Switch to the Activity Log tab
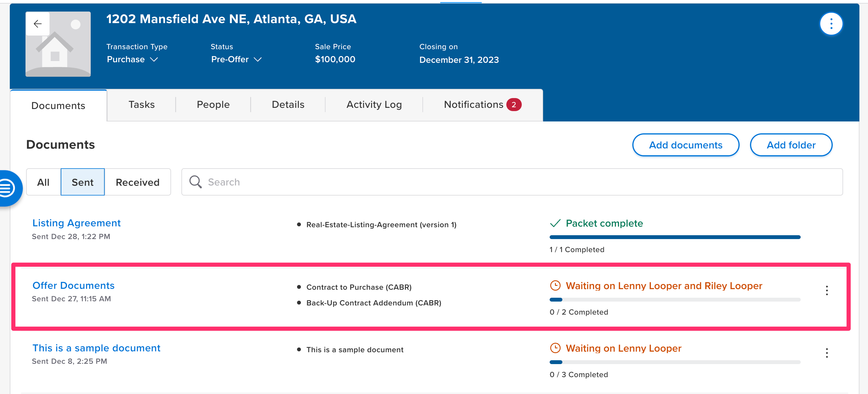Viewport: 868px width, 394px height. pyautogui.click(x=374, y=104)
